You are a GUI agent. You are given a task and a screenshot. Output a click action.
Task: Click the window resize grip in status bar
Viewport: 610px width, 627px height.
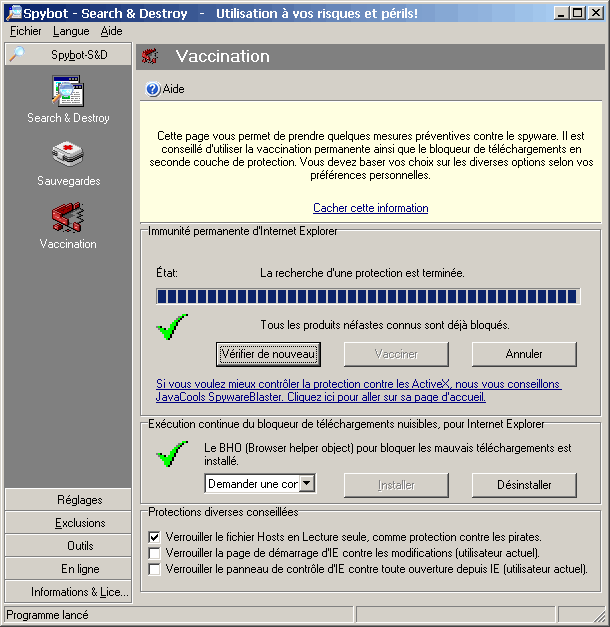coord(599,616)
